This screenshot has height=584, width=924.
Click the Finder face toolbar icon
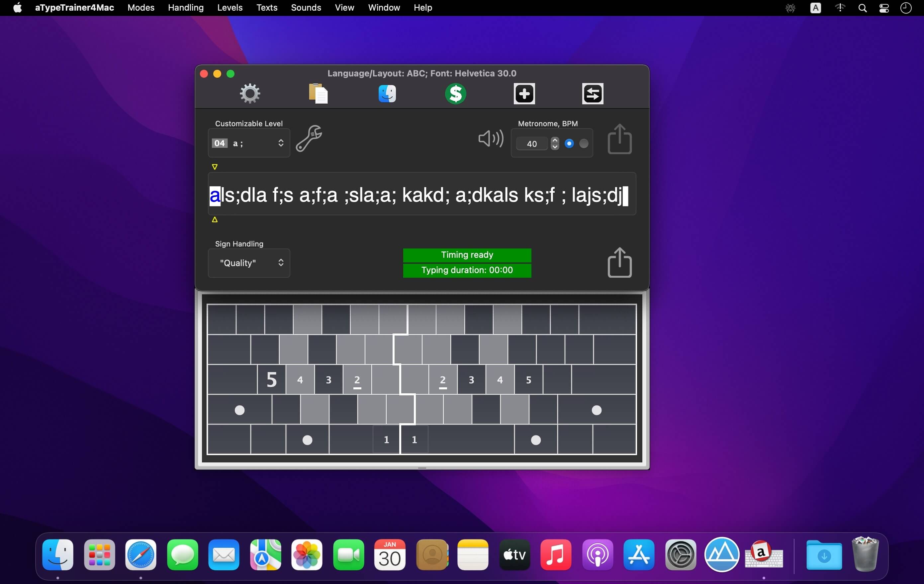pyautogui.click(x=387, y=94)
